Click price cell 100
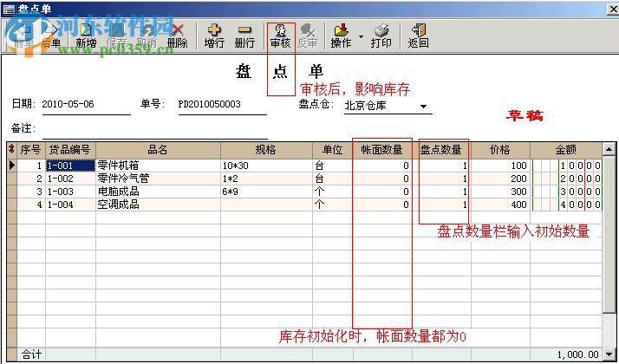The height and width of the screenshot is (364, 619). pos(499,166)
